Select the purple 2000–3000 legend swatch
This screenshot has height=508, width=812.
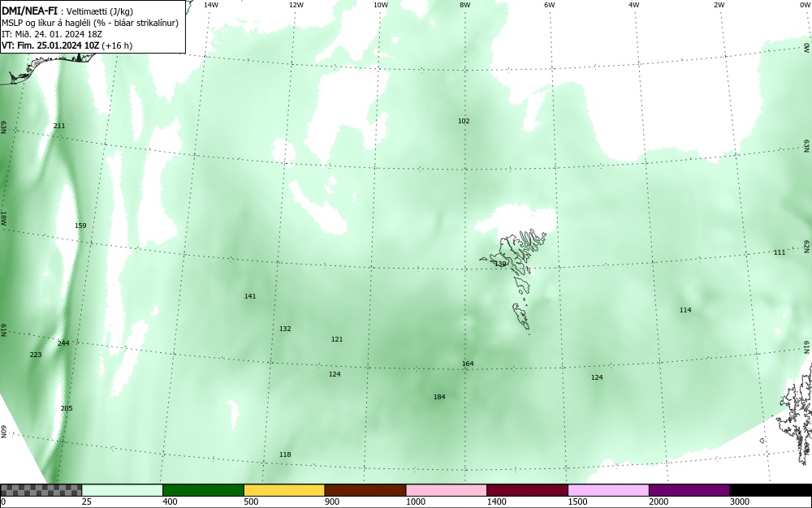(x=689, y=490)
